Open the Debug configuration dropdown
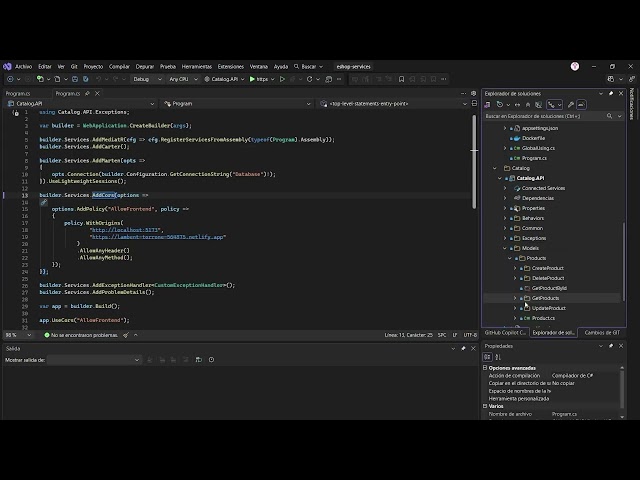The height and width of the screenshot is (480, 640). click(x=147, y=79)
